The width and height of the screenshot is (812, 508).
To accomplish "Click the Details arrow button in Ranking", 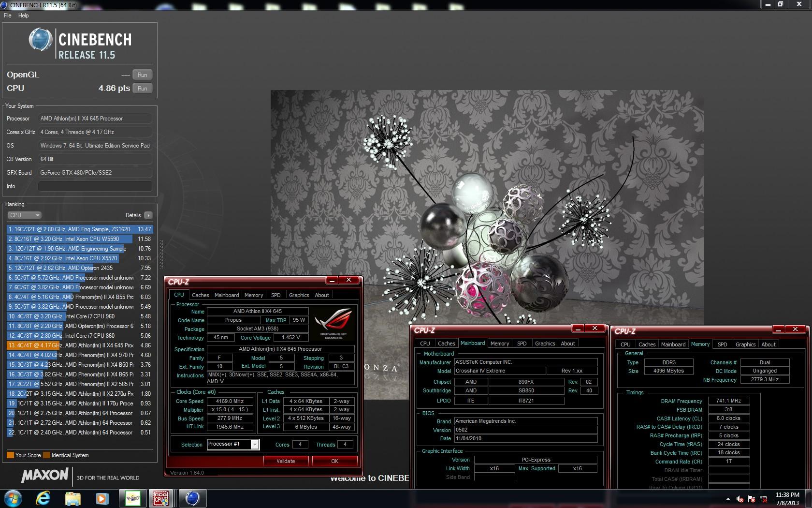I will tap(148, 215).
